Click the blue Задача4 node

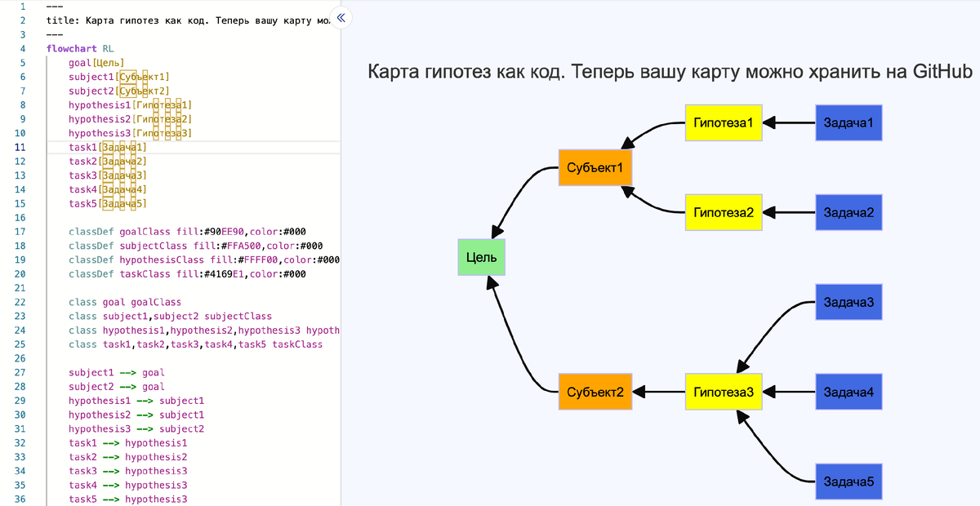click(849, 392)
